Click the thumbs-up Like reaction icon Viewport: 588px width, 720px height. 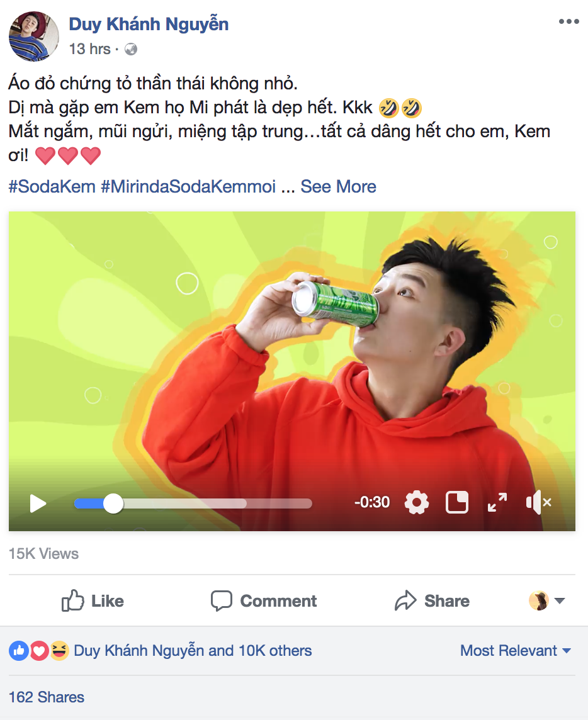[x=18, y=651]
